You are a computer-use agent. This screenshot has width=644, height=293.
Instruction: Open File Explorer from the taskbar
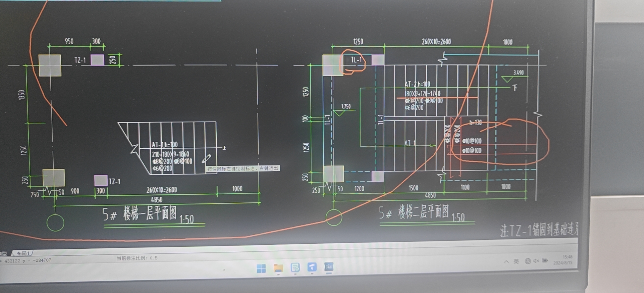pyautogui.click(x=278, y=268)
